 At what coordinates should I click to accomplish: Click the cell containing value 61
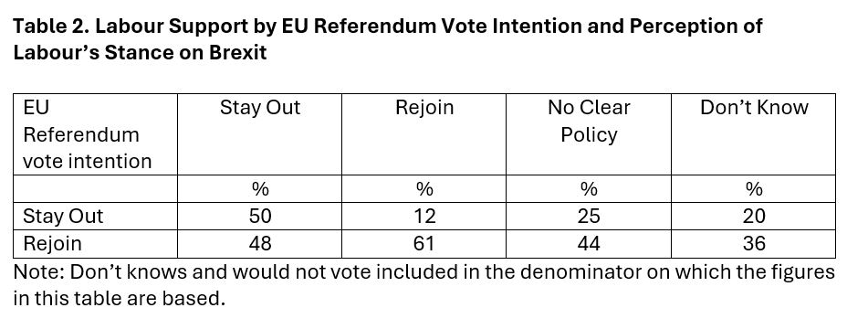[x=424, y=244]
